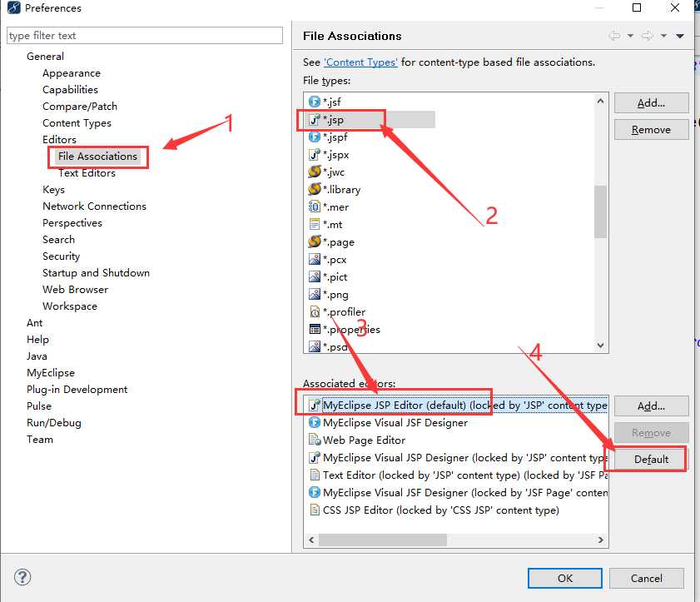Click the Default button for associated editors
700x602 pixels.
652,459
